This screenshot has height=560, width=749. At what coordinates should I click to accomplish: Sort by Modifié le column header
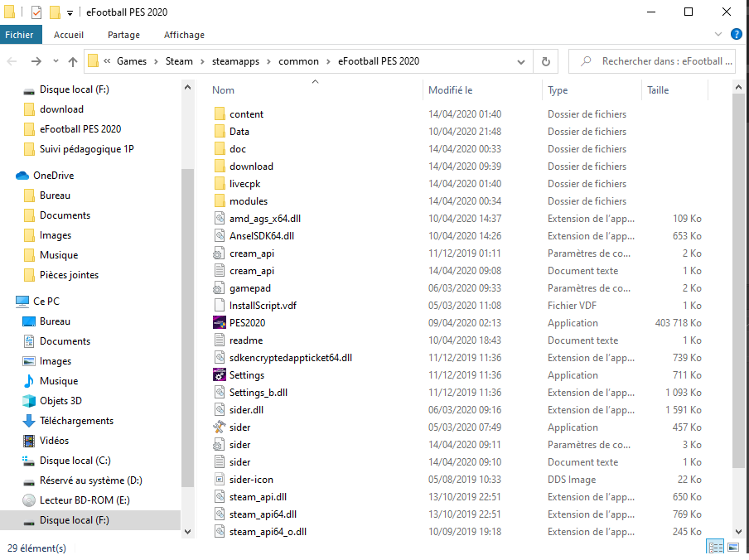482,89
